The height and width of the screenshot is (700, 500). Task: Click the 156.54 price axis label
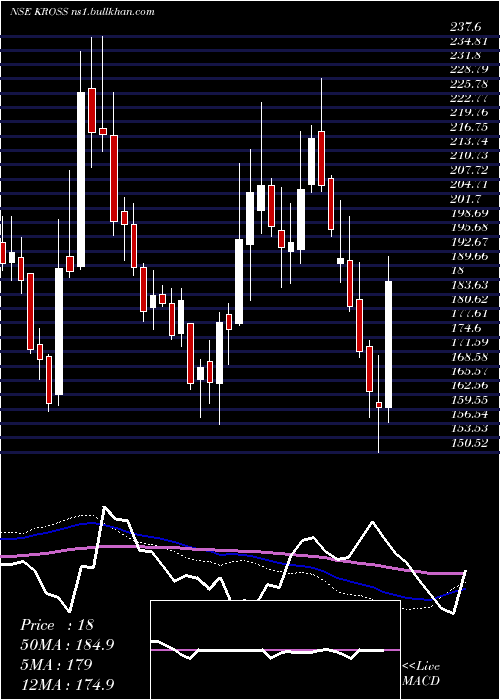(469, 413)
